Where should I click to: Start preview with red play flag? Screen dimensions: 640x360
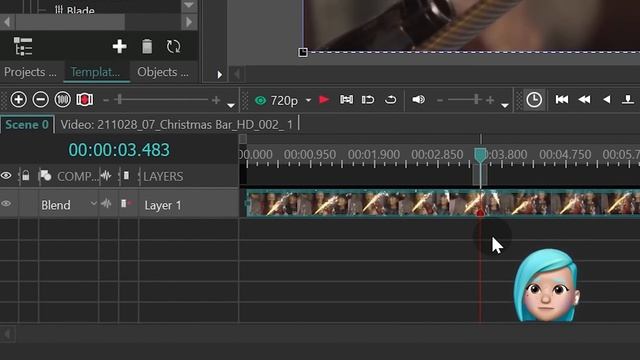pyautogui.click(x=324, y=100)
